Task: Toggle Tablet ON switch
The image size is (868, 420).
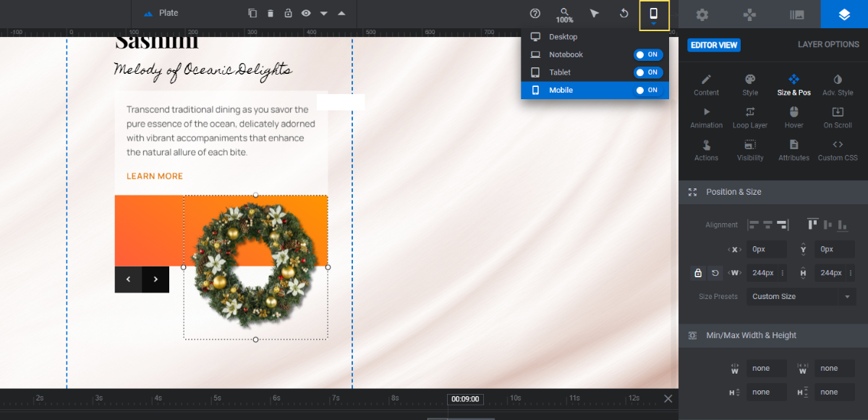Action: point(648,72)
